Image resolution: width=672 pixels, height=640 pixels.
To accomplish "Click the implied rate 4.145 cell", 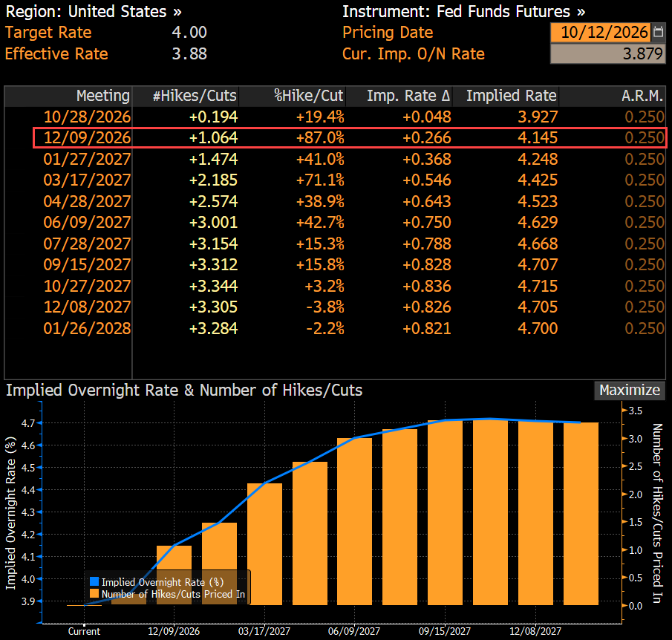I will click(x=538, y=137).
